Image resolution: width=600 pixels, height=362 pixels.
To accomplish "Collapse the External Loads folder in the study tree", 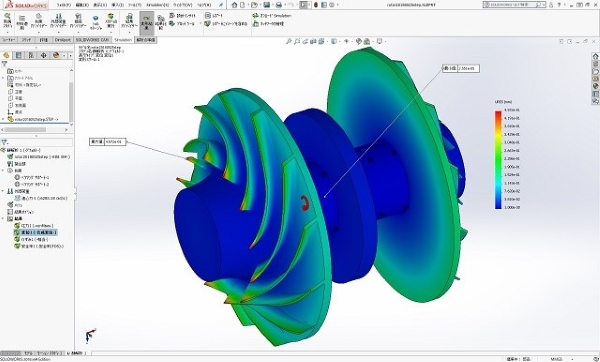I will (3, 191).
